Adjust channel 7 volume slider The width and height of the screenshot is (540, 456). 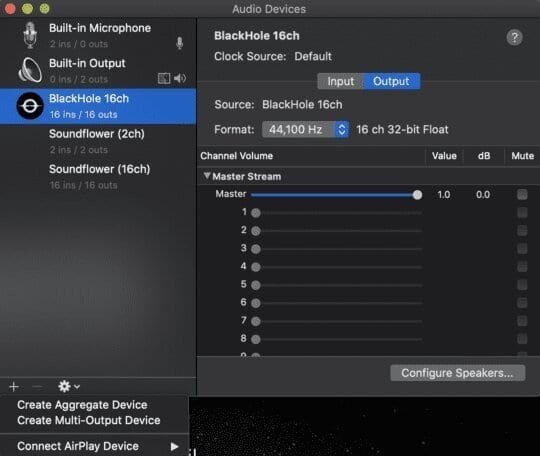point(336,321)
